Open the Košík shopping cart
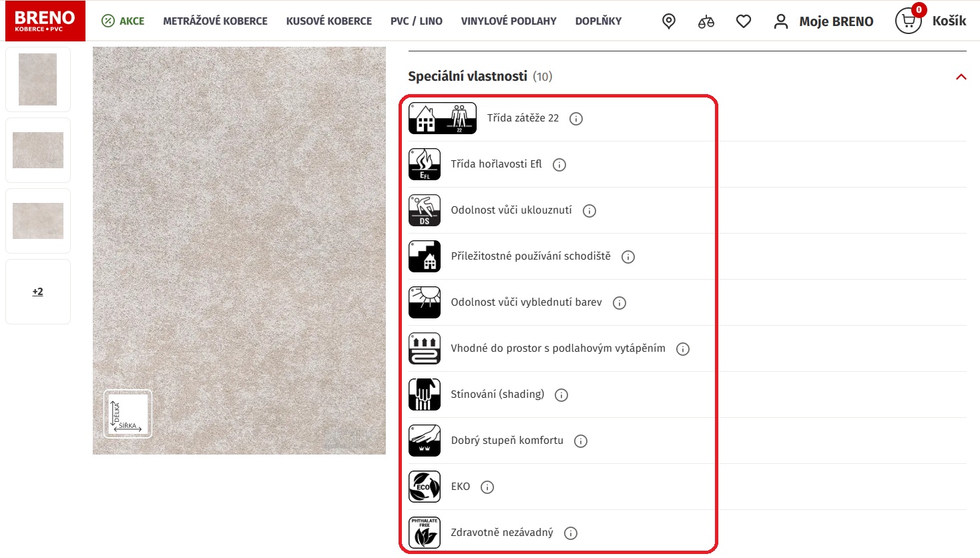 pos(931,21)
